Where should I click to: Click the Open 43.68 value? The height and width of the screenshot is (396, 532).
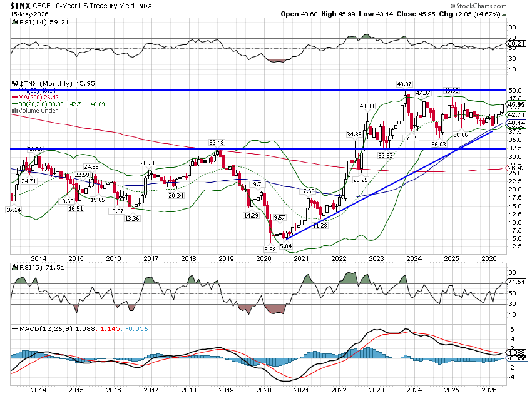[299, 14]
